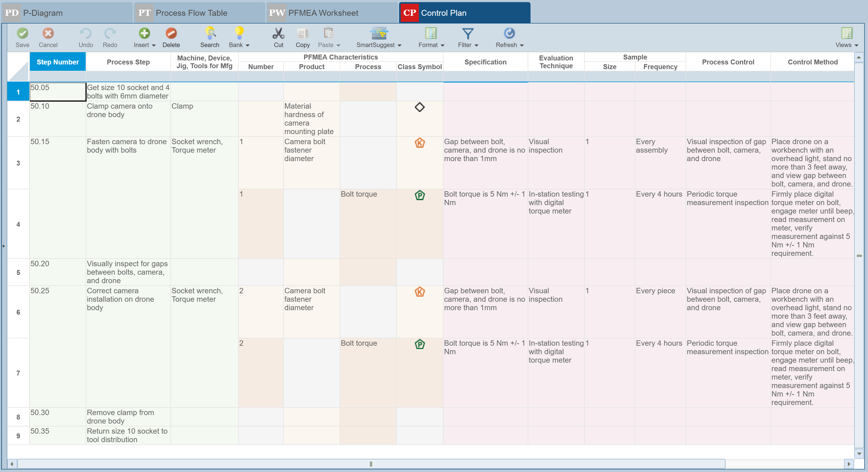The width and height of the screenshot is (868, 472).
Task: Click the Cut scissors icon
Action: [278, 33]
